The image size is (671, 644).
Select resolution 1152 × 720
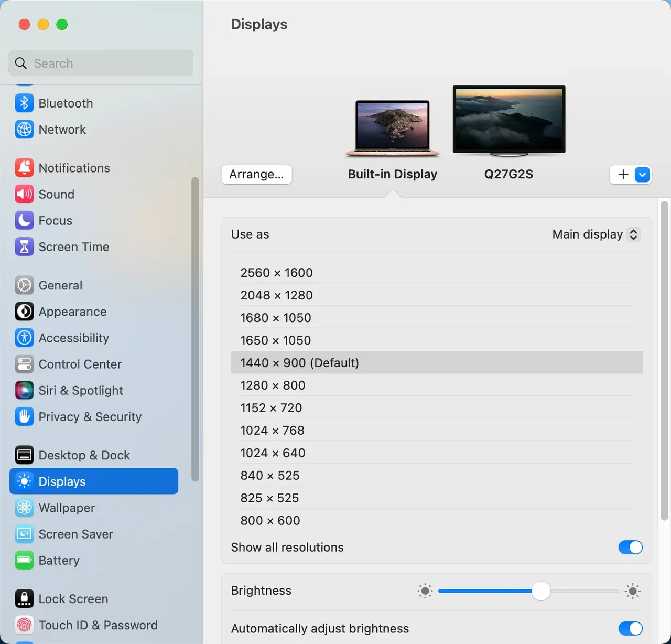[437, 408]
